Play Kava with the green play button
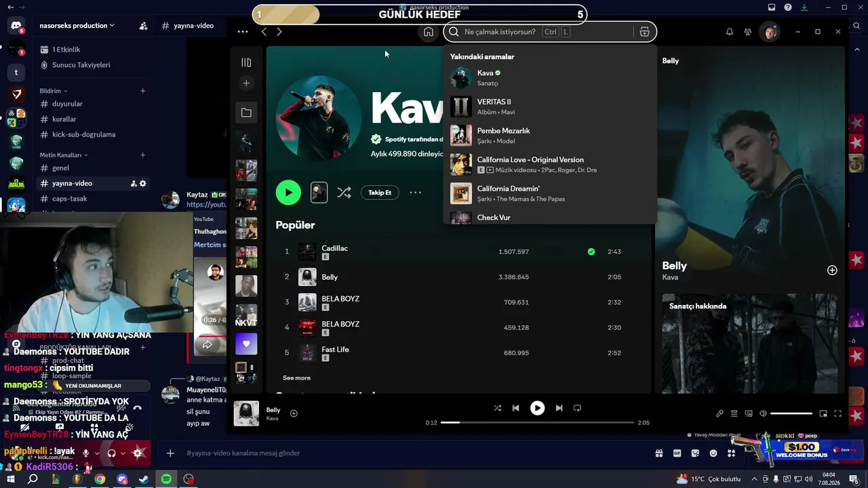Viewport: 868px width, 488px height. (288, 192)
